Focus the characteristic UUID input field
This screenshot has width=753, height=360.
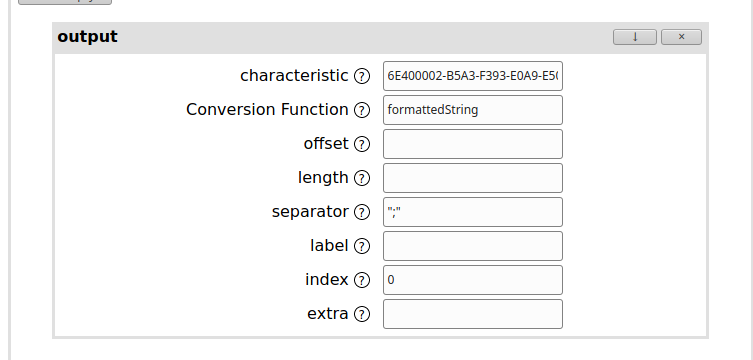[x=473, y=76]
